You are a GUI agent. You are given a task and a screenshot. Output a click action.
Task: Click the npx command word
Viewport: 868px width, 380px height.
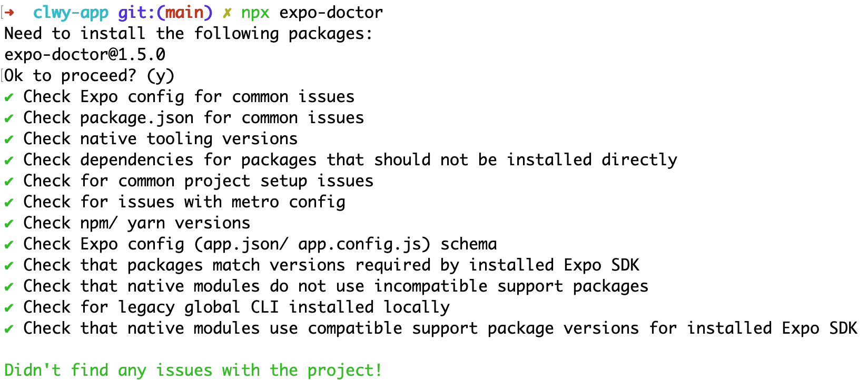point(255,13)
